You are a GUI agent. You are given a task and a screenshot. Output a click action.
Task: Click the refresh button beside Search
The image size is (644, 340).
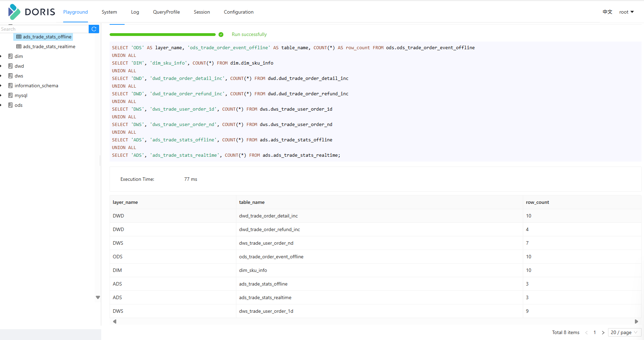[94, 29]
